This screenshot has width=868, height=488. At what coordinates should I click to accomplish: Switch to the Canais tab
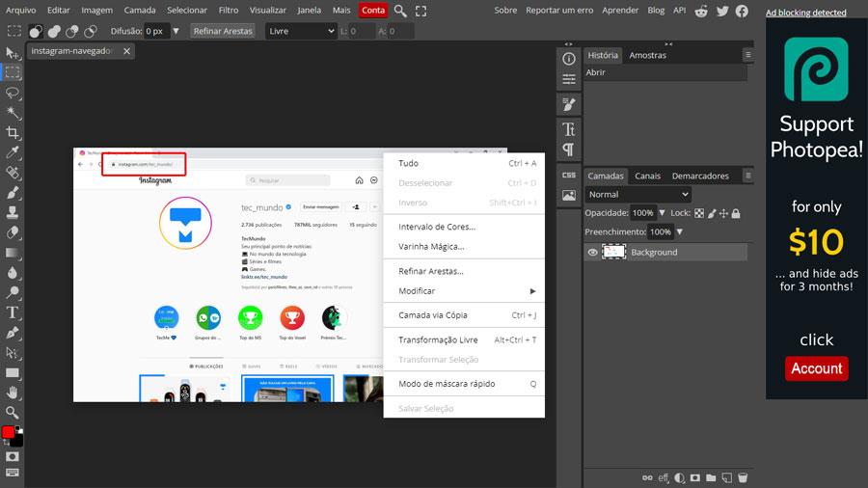tap(648, 176)
